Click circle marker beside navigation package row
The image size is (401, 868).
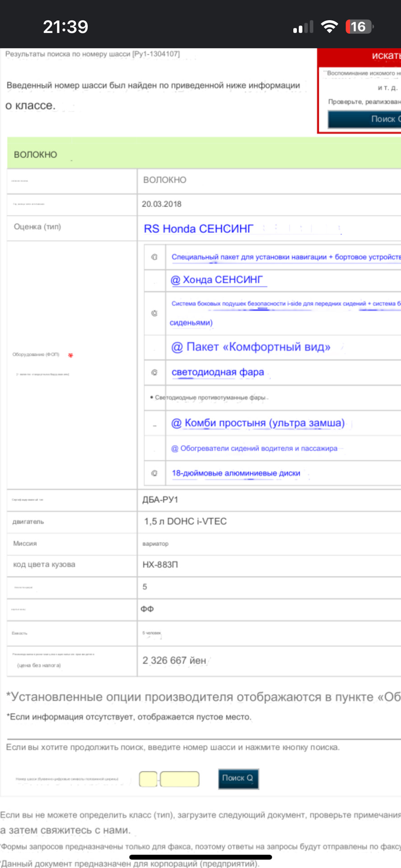click(x=154, y=257)
